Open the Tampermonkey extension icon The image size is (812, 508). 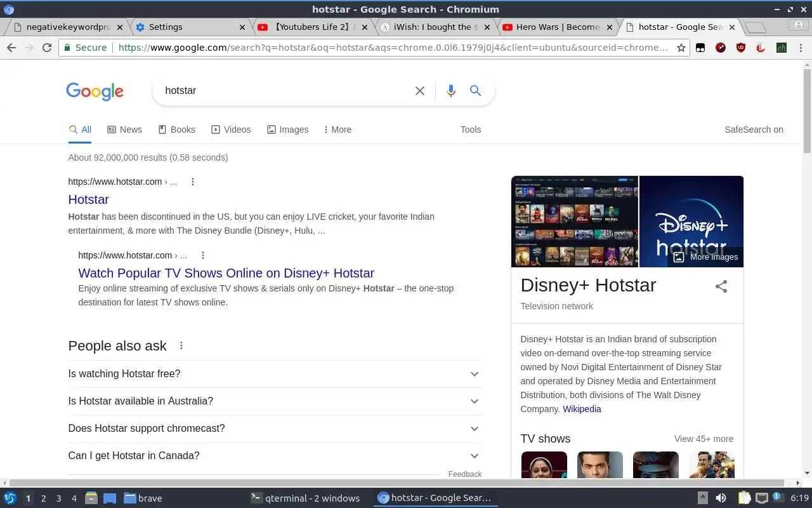click(700, 48)
